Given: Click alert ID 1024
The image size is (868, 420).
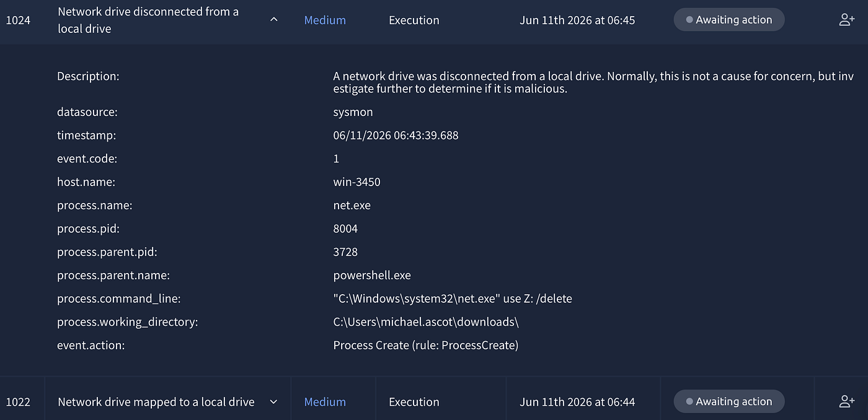Looking at the screenshot, I should click(x=18, y=20).
